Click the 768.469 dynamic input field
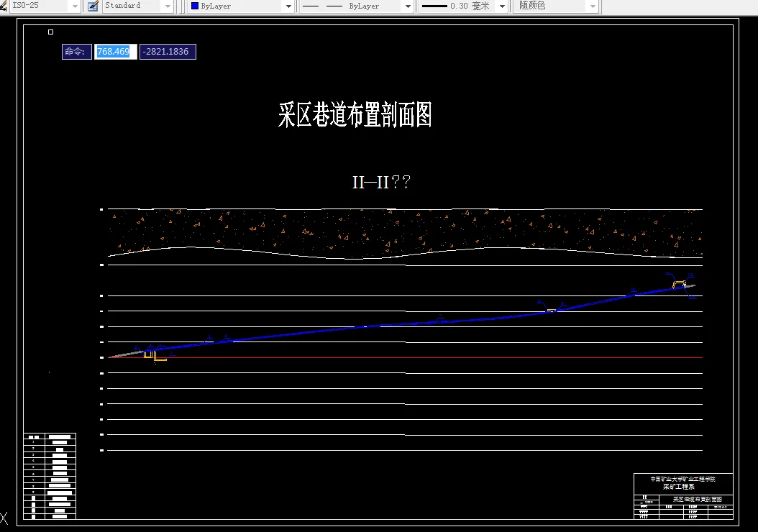 115,52
